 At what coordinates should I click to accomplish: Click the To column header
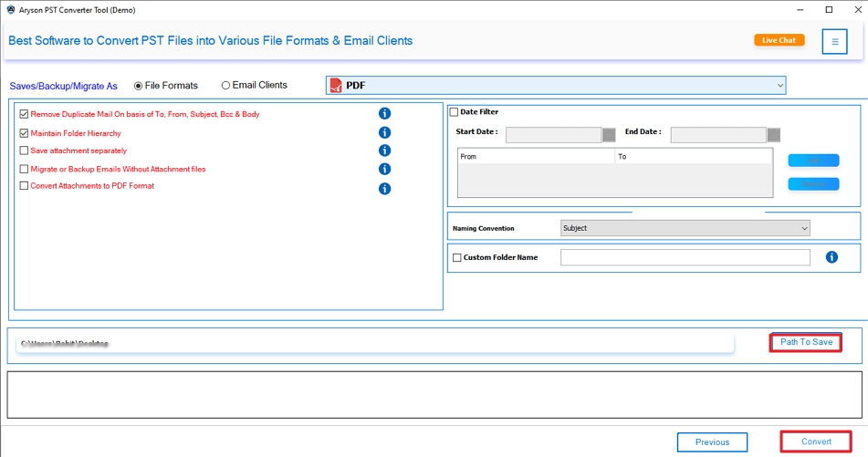[x=693, y=157]
